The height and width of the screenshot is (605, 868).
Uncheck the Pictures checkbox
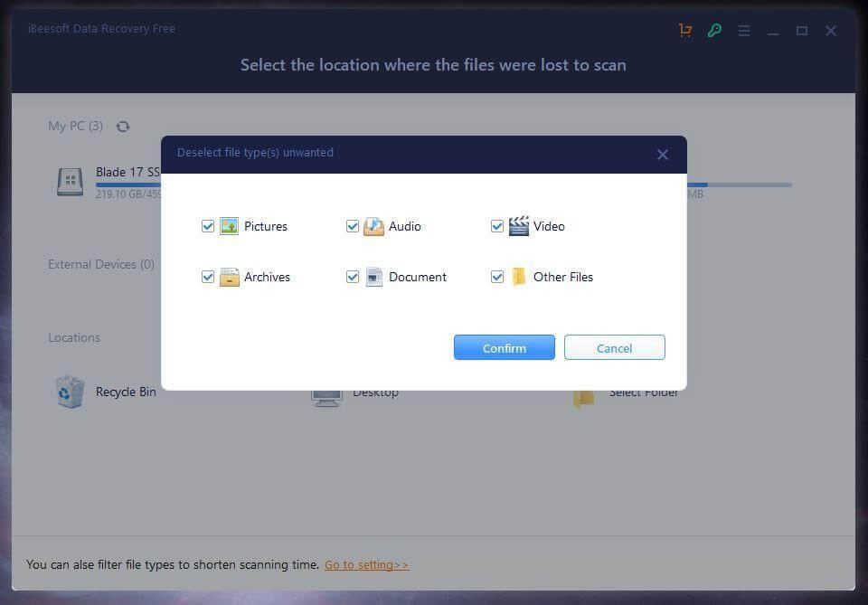point(208,226)
